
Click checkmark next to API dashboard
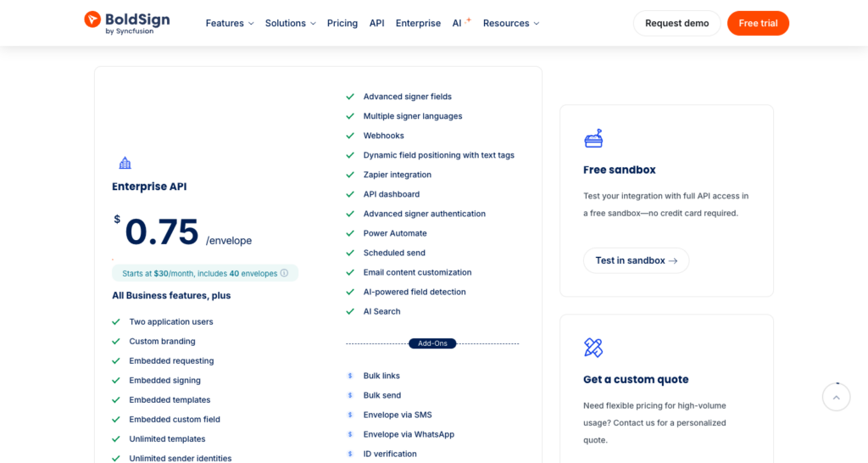(350, 194)
